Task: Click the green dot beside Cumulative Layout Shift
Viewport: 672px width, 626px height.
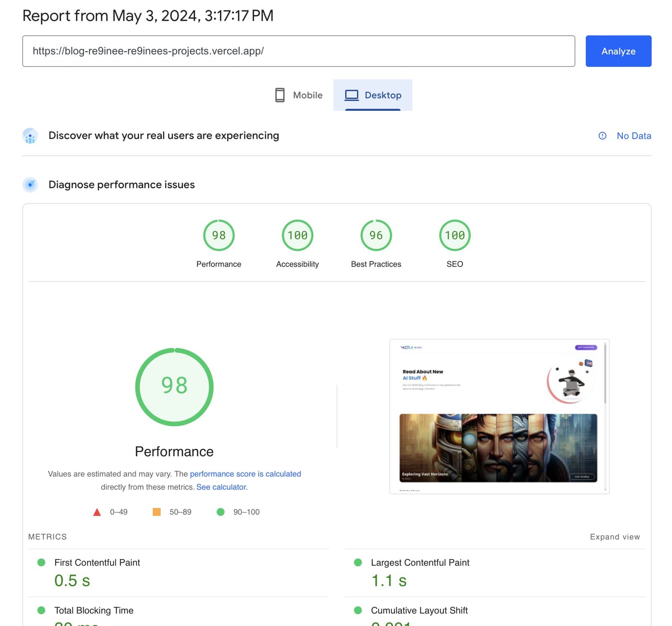Action: 358,610
